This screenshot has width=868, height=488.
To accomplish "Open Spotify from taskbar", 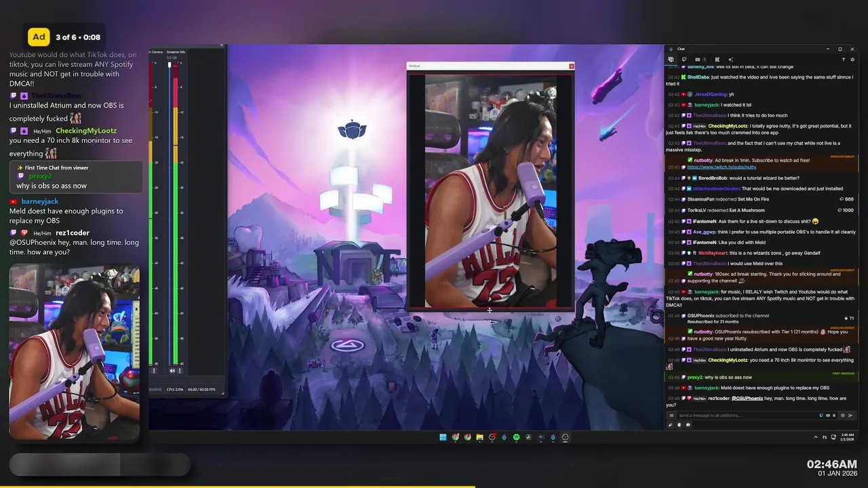I will (516, 437).
